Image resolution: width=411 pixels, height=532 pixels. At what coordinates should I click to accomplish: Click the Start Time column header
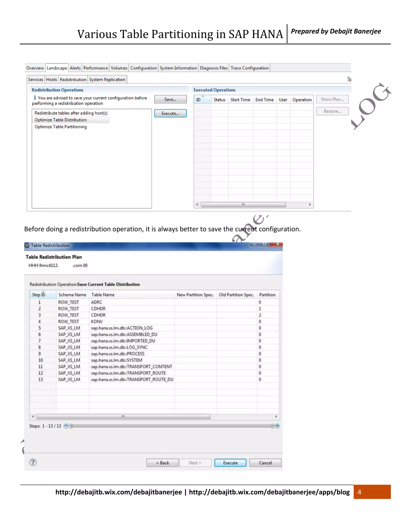click(240, 100)
